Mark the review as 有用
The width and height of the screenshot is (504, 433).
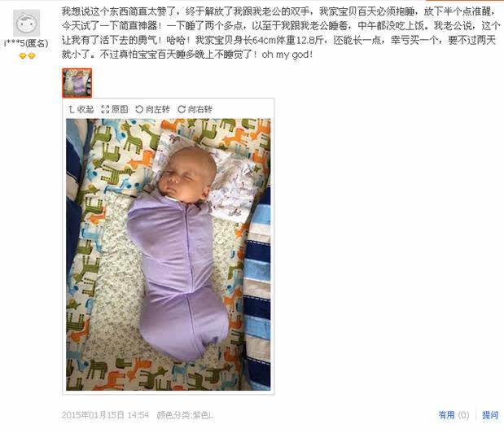point(447,415)
